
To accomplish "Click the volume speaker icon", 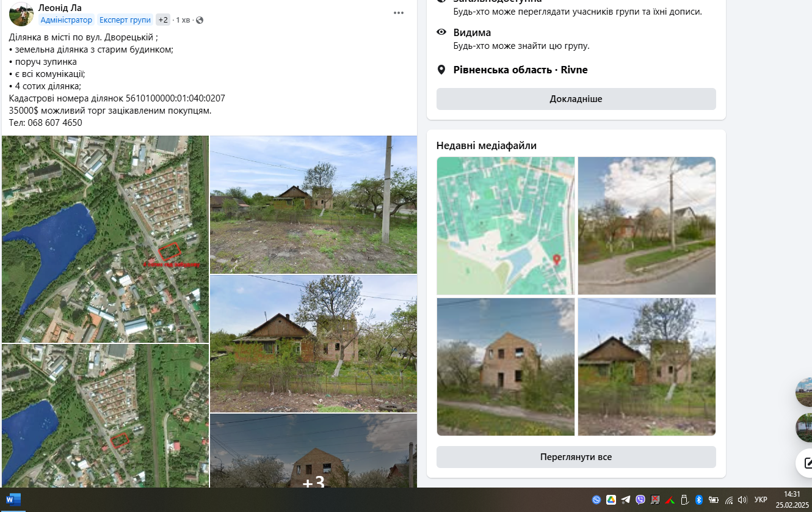I will (x=742, y=500).
